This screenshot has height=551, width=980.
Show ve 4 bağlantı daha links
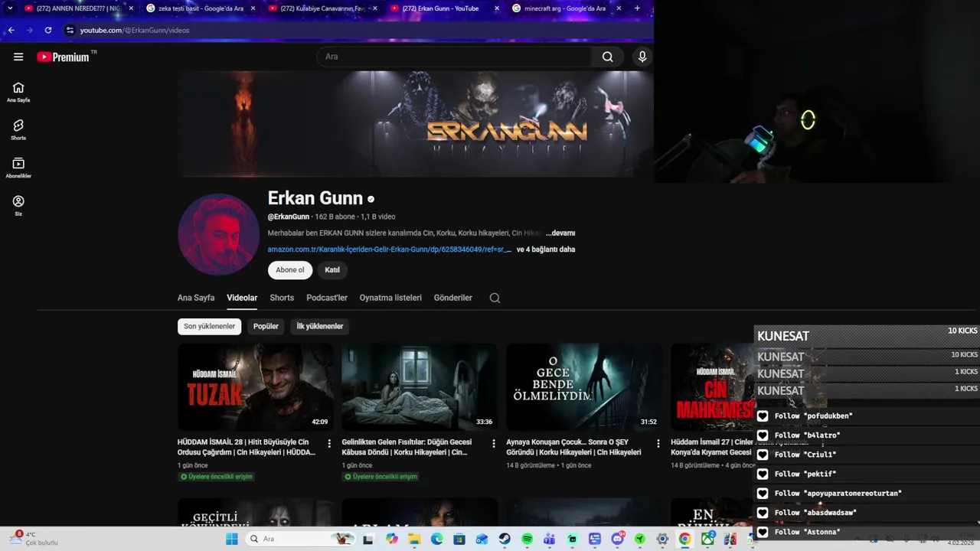(x=546, y=249)
